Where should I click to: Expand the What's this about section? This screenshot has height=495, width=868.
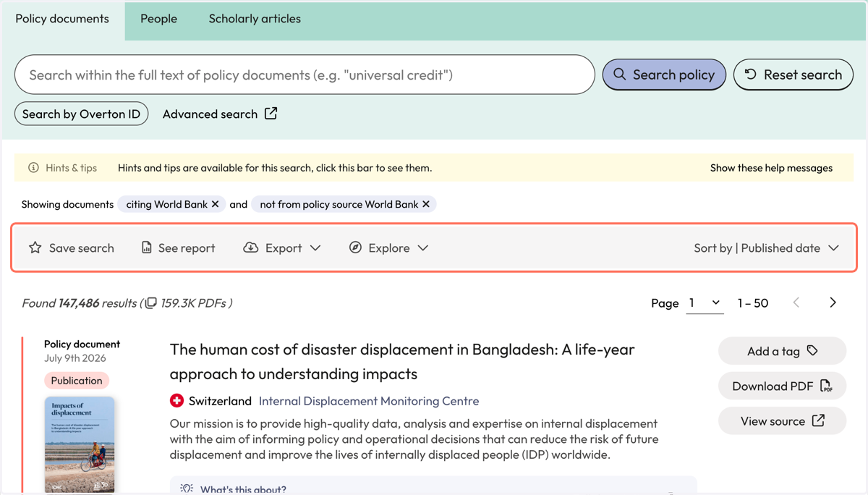coord(433,486)
